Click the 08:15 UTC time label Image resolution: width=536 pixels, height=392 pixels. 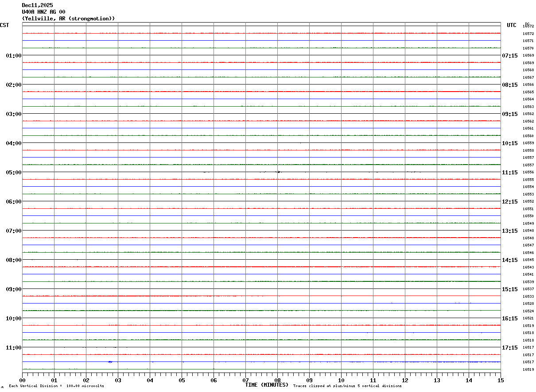[510, 85]
